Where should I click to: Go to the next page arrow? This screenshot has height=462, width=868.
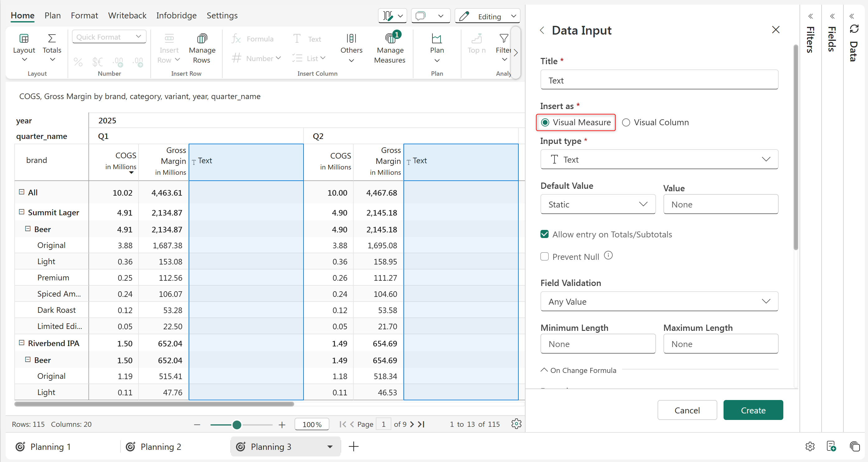[x=412, y=424]
